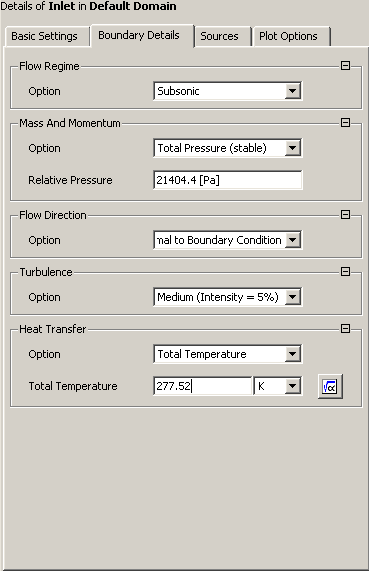Open the expression editor icon beside Total Temperature
This screenshot has width=369, height=571.
pyautogui.click(x=330, y=386)
